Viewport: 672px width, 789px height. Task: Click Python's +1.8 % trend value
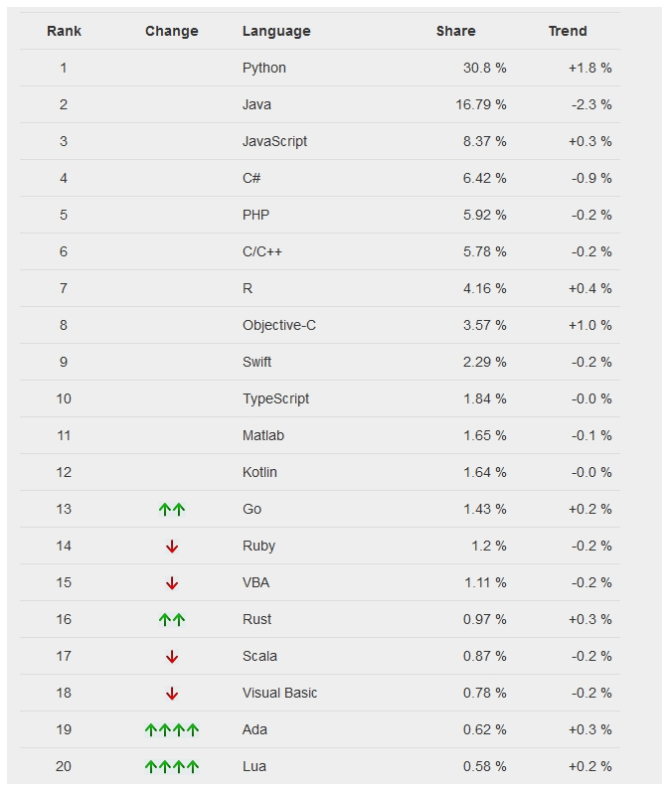(589, 68)
